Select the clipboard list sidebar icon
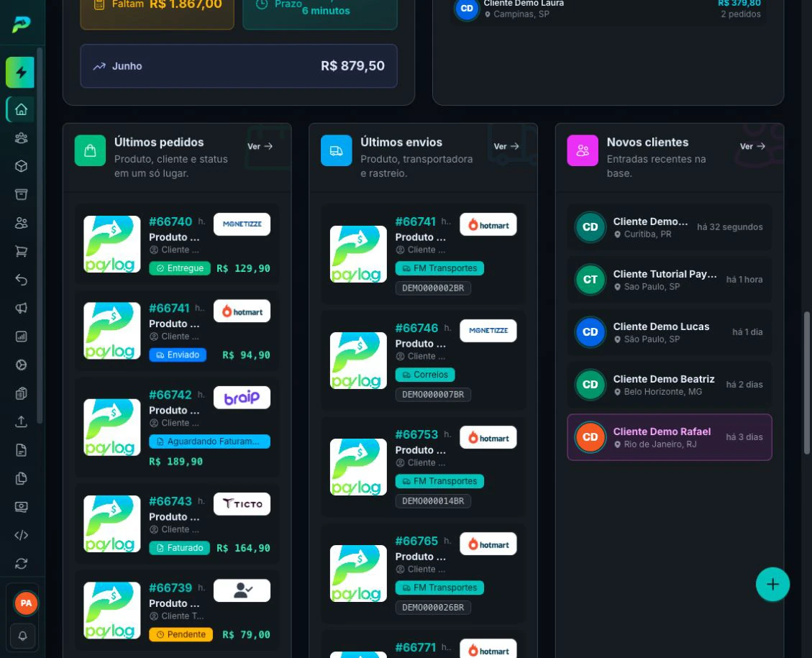This screenshot has height=658, width=812. (x=21, y=393)
